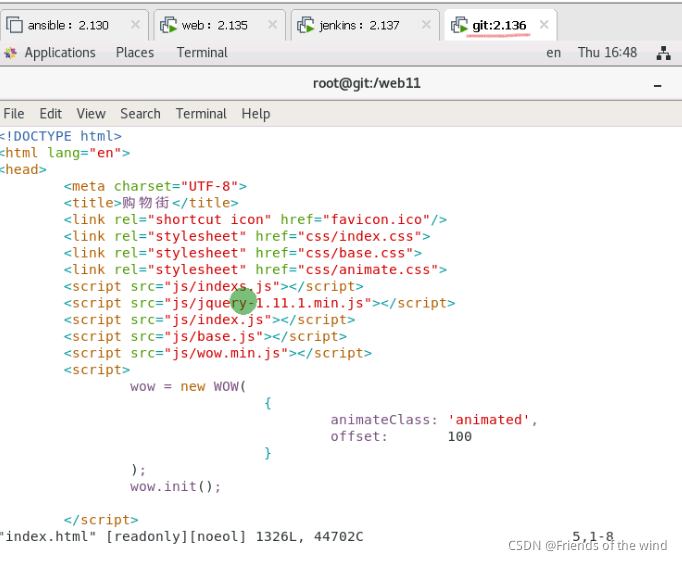Open the View menu
The height and width of the screenshot is (561, 682).
[x=91, y=114]
